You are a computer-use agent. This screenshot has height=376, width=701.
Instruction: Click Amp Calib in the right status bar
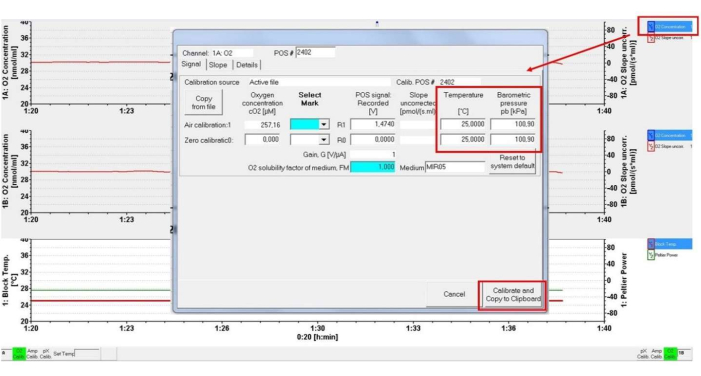(x=656, y=354)
